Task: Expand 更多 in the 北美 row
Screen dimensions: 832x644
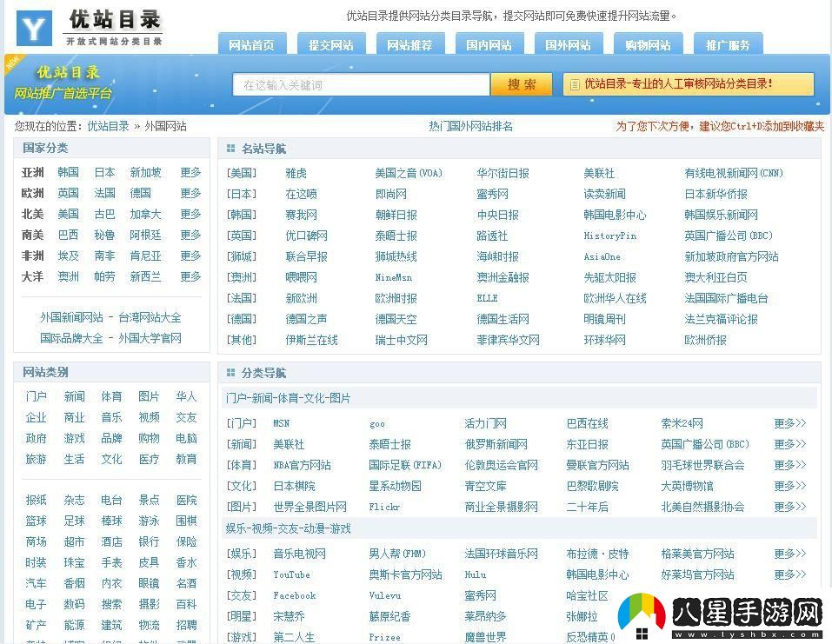Action: coord(190,214)
